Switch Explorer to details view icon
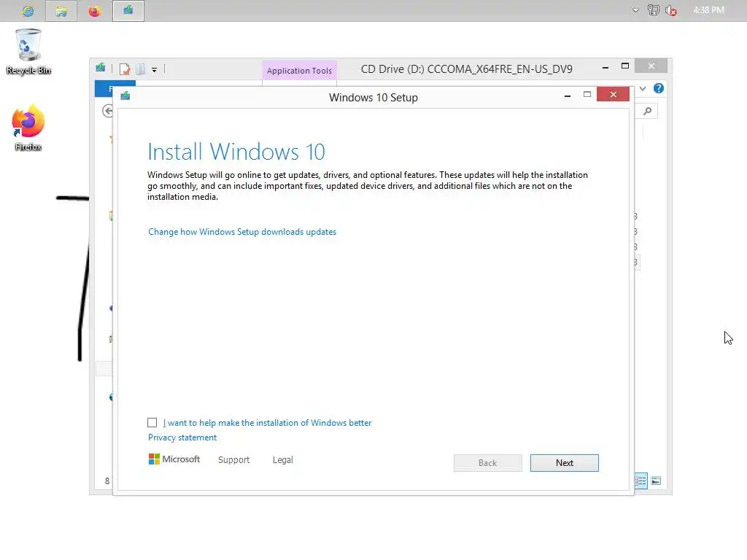The width and height of the screenshot is (747, 560). pos(640,481)
